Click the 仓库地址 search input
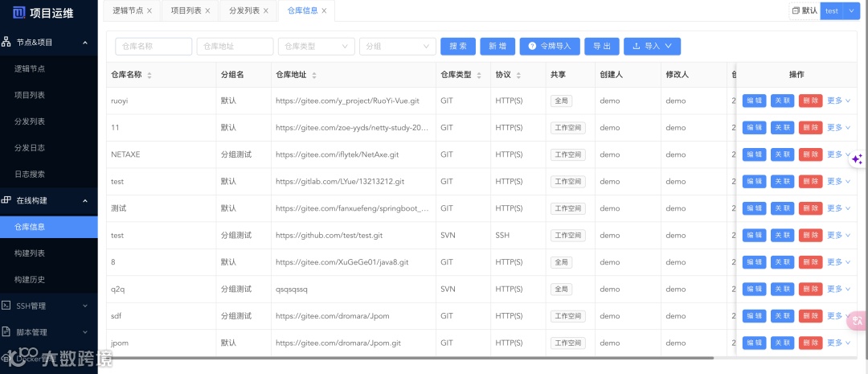 (x=235, y=47)
